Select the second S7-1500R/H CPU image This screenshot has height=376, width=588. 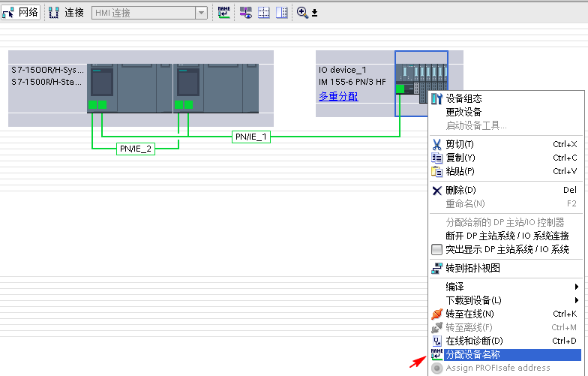[x=216, y=89]
